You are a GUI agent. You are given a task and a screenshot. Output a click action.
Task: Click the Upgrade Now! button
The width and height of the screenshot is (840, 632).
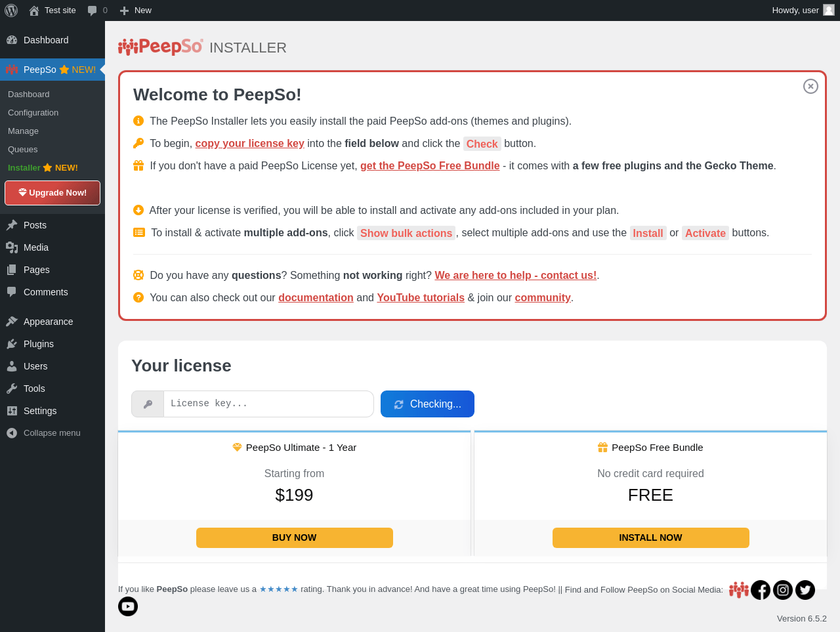pyautogui.click(x=52, y=193)
